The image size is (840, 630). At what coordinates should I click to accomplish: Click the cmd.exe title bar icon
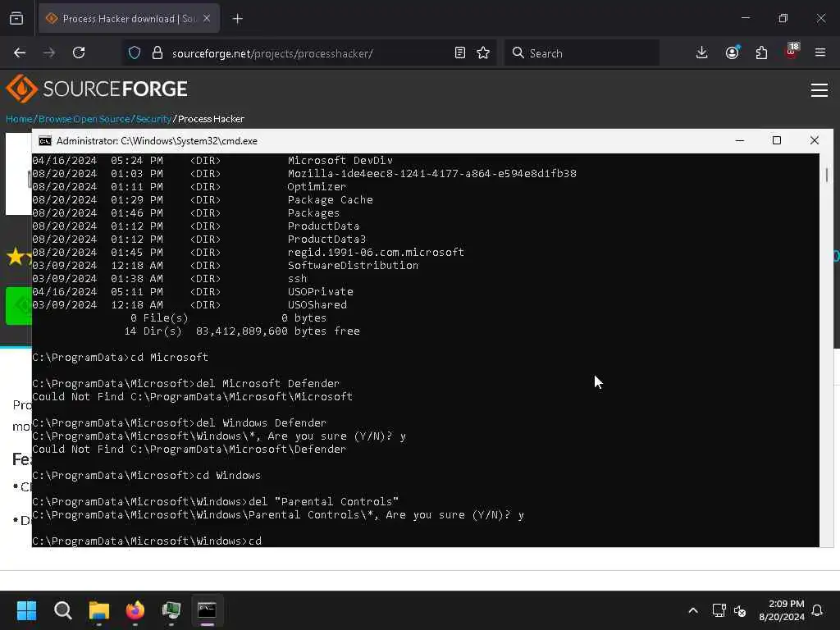point(45,141)
